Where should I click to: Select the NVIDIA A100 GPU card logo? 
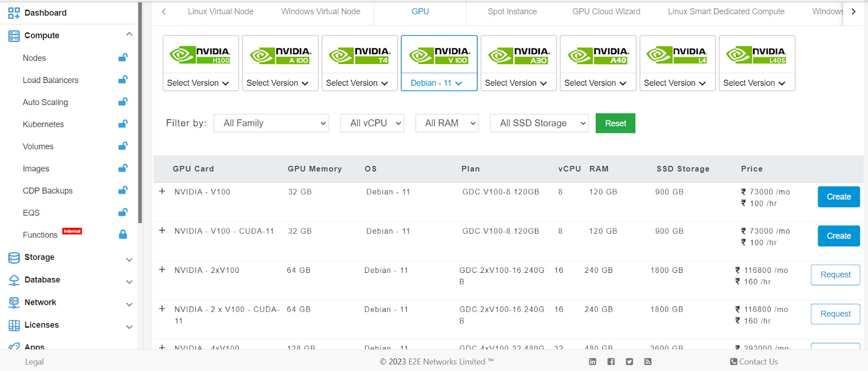point(280,55)
